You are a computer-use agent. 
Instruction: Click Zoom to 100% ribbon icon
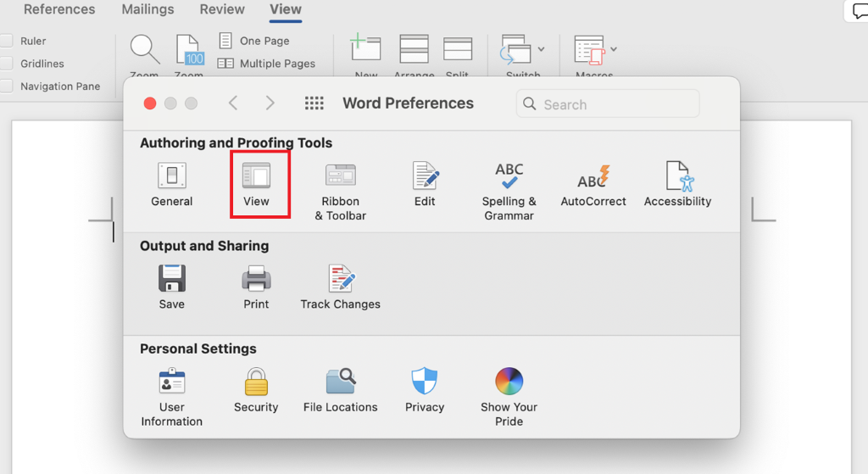point(189,50)
